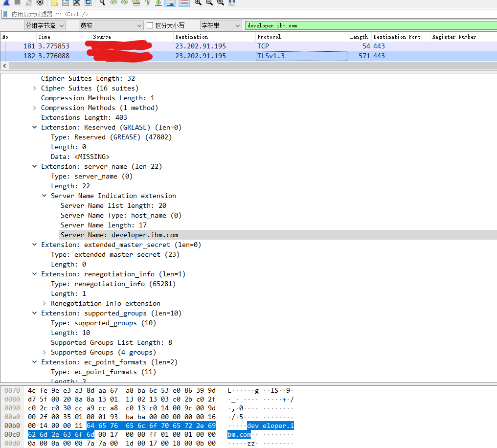
Task: Collapse Extension: renegotiation_info
Action: click(x=35, y=274)
